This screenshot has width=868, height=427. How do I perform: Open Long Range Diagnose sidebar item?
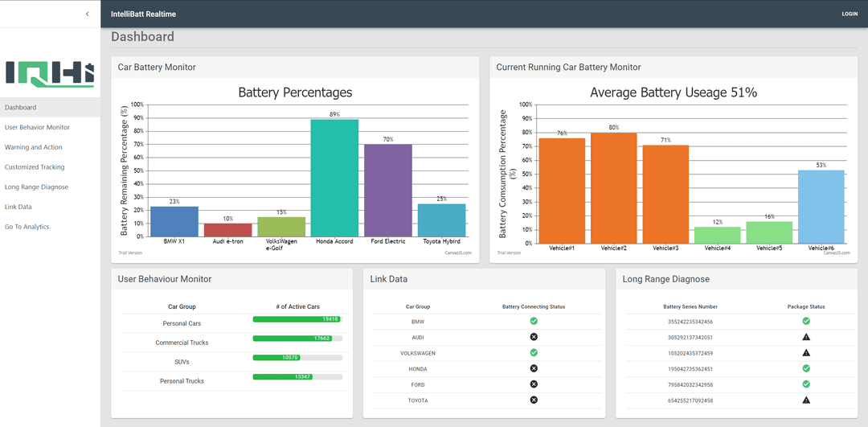point(50,187)
